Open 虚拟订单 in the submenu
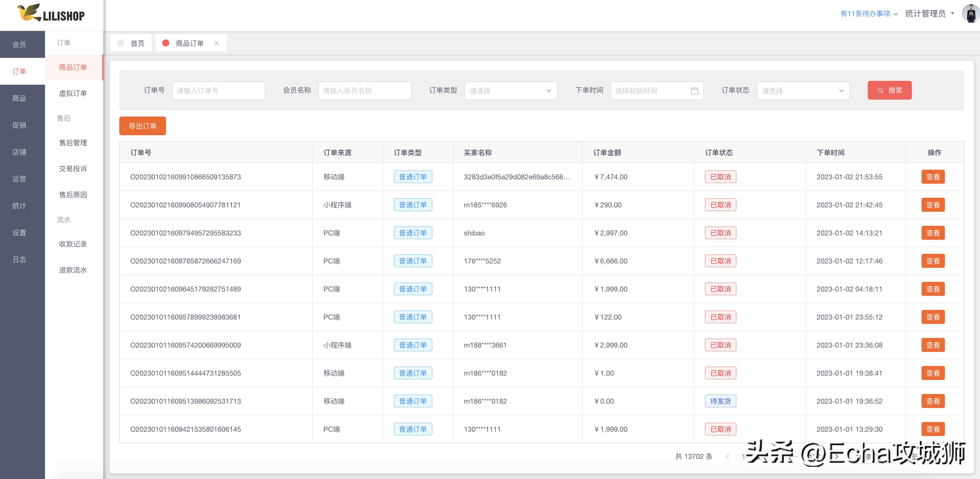 pyautogui.click(x=73, y=93)
